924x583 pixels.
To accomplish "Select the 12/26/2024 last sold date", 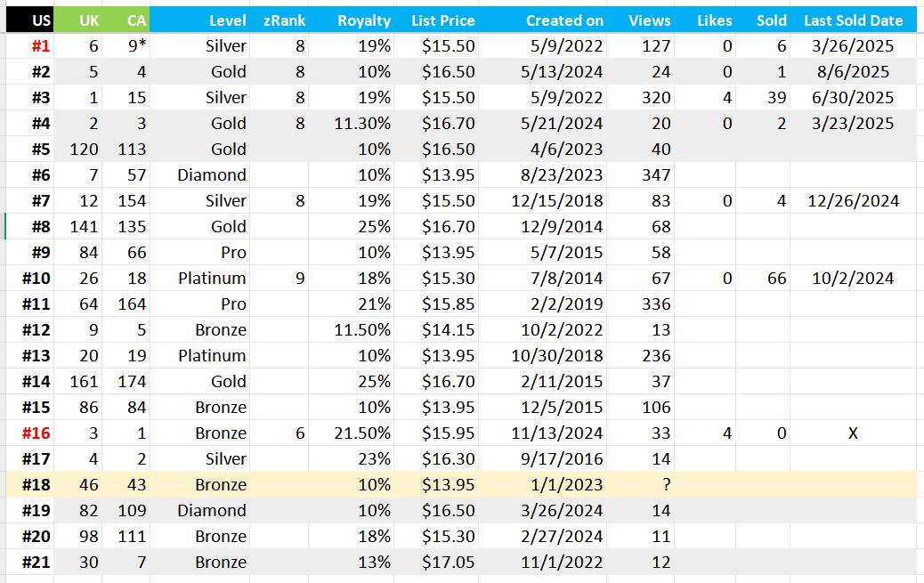I will [x=854, y=201].
